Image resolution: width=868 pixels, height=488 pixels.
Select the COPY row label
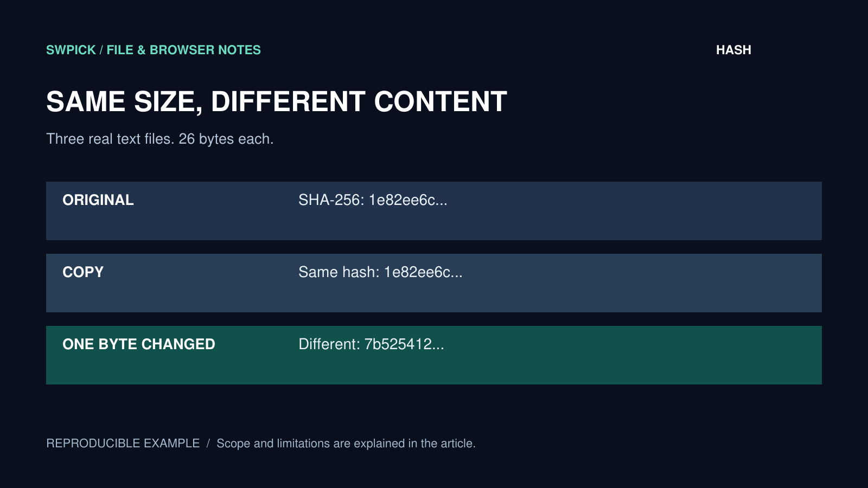click(x=83, y=272)
